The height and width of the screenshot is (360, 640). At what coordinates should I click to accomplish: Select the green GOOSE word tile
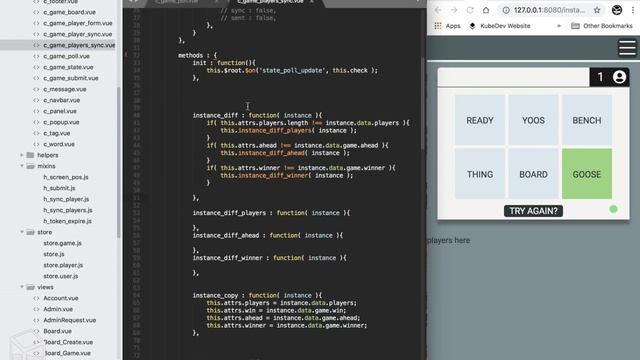(x=587, y=174)
